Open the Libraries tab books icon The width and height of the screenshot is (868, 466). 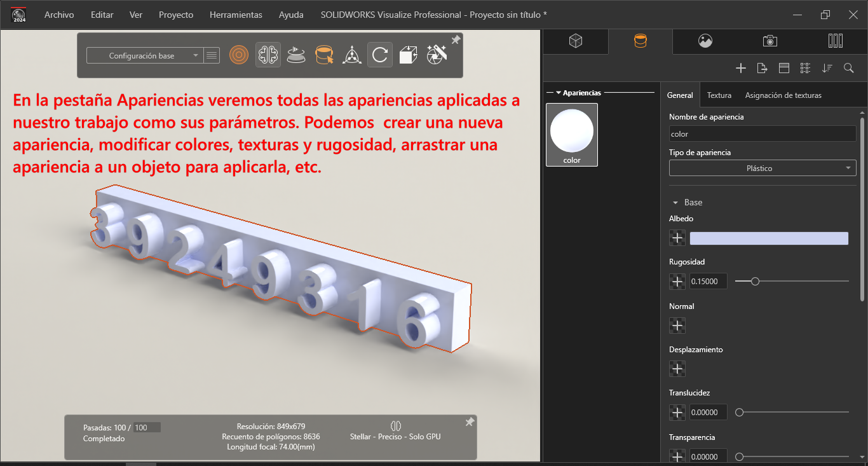pos(836,41)
